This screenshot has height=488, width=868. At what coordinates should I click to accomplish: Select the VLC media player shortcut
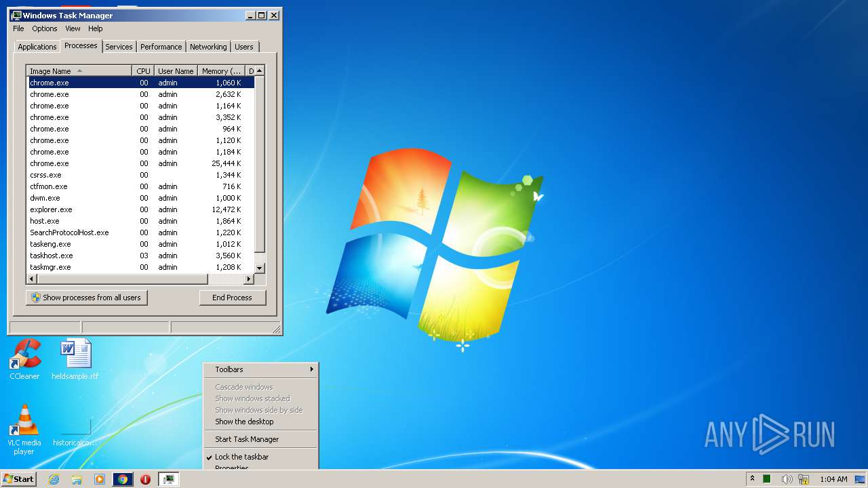click(24, 429)
